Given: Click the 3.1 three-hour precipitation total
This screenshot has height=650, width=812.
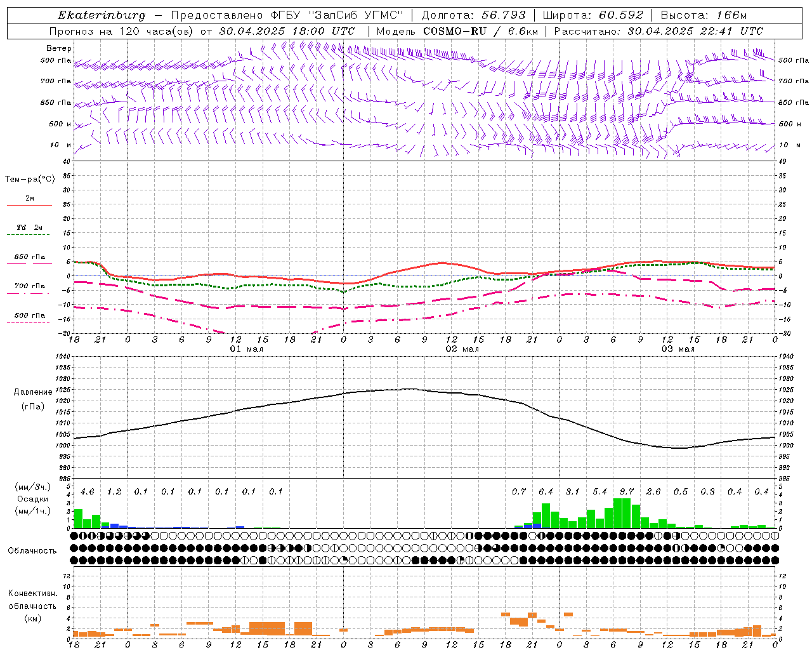Looking at the screenshot, I should pyautogui.click(x=573, y=492).
